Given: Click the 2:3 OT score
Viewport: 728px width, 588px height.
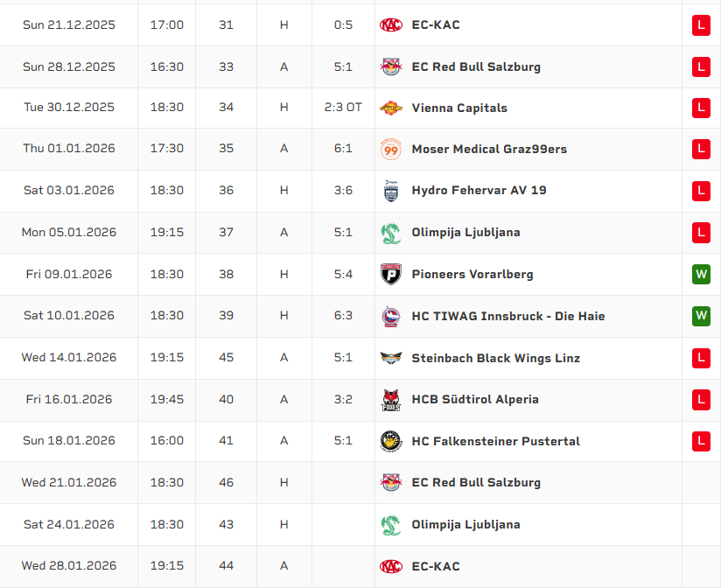Looking at the screenshot, I should pyautogui.click(x=343, y=108).
